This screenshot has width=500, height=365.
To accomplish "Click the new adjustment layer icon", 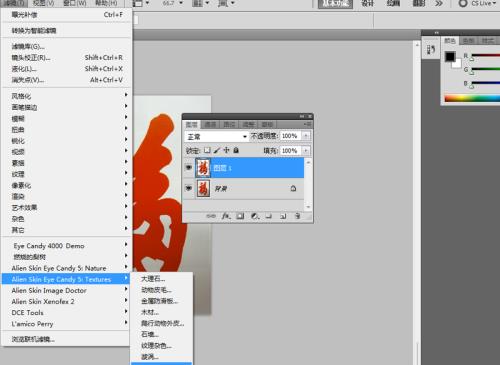I will [255, 216].
